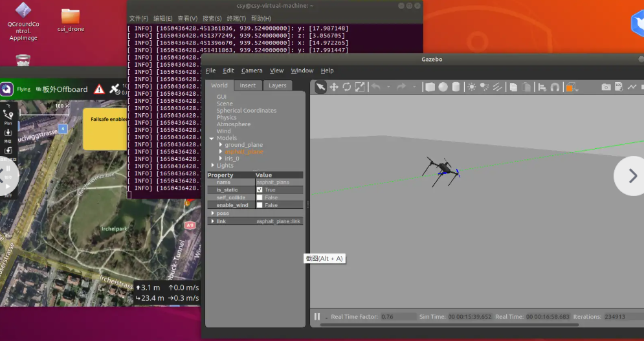Screen dimensions: 644x341
Task: Open the Plan view in QGroundControl
Action: coord(8,116)
